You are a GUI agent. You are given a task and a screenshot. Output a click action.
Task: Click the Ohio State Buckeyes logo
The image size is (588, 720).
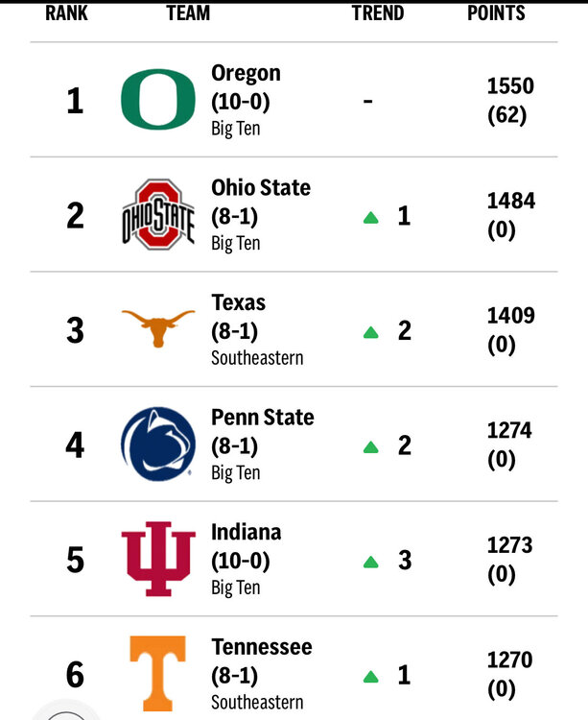158,214
